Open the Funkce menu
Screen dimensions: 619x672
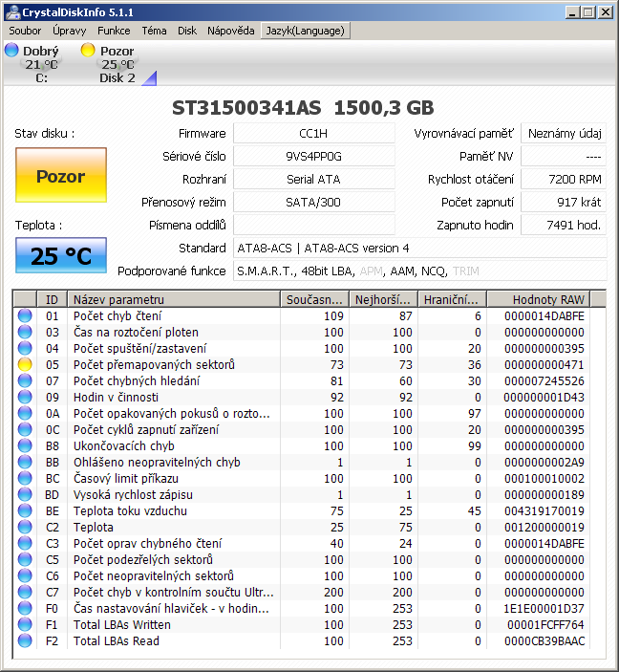coord(114,31)
